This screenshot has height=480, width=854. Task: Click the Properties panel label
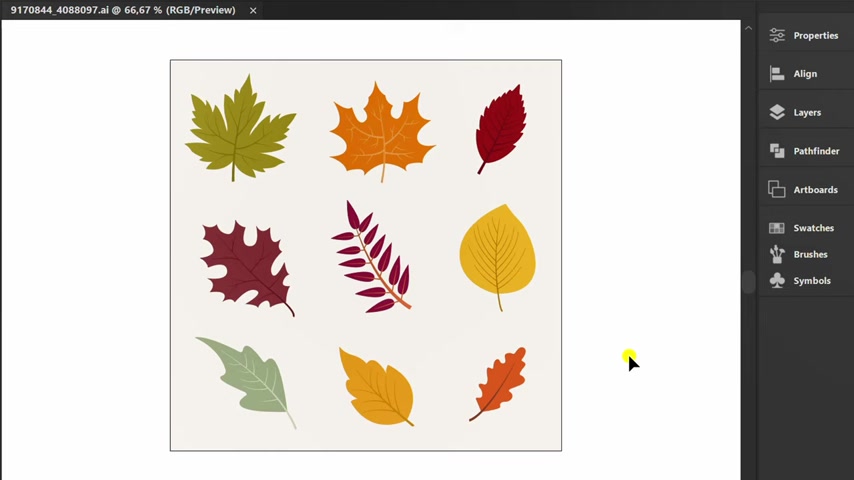tap(815, 35)
